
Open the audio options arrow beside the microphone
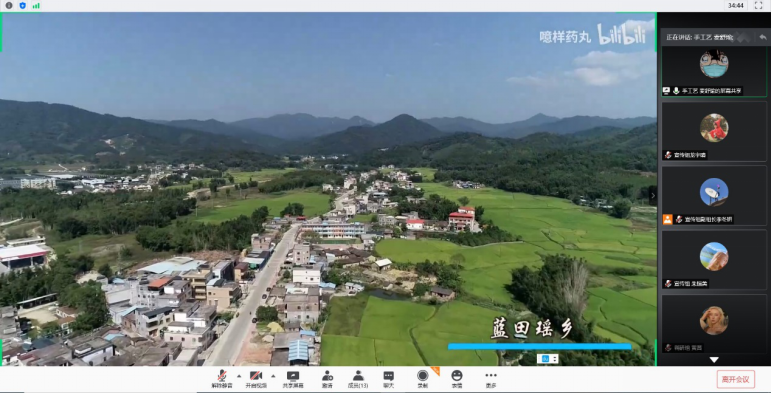point(239,376)
